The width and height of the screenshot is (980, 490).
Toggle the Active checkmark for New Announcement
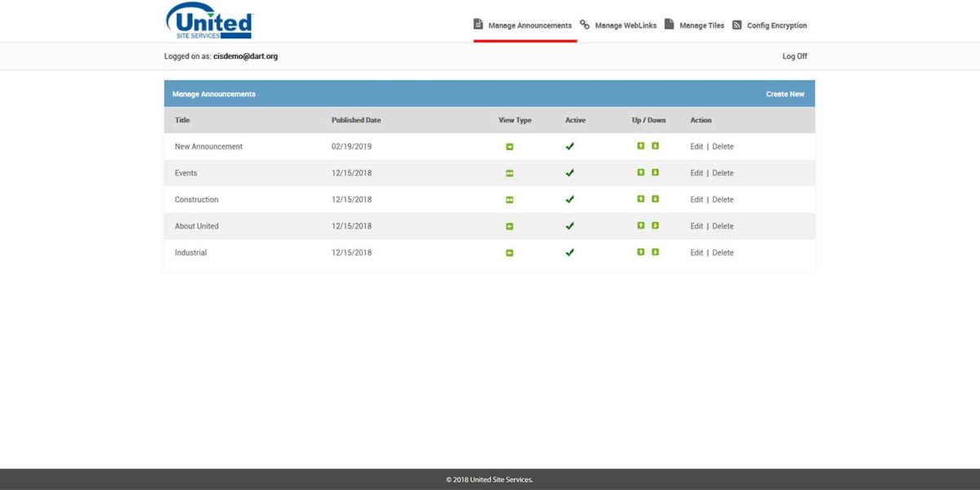[569, 146]
